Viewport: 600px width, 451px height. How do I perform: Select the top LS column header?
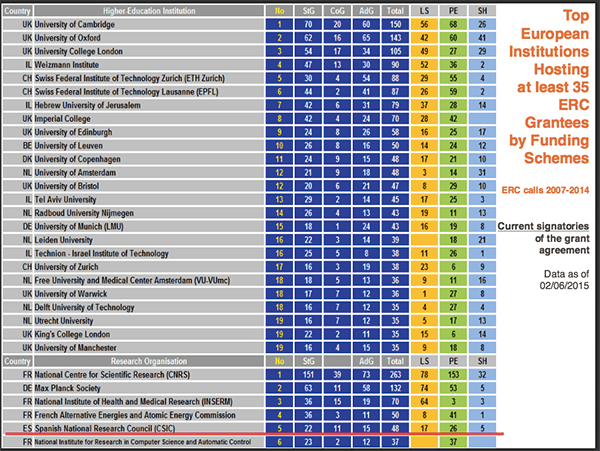(424, 11)
